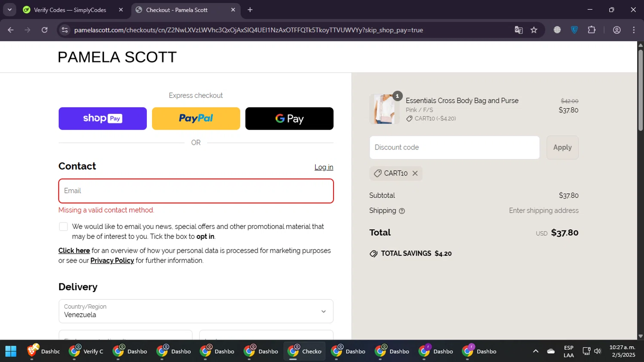Click the Missing a valid contact method message

point(106,210)
